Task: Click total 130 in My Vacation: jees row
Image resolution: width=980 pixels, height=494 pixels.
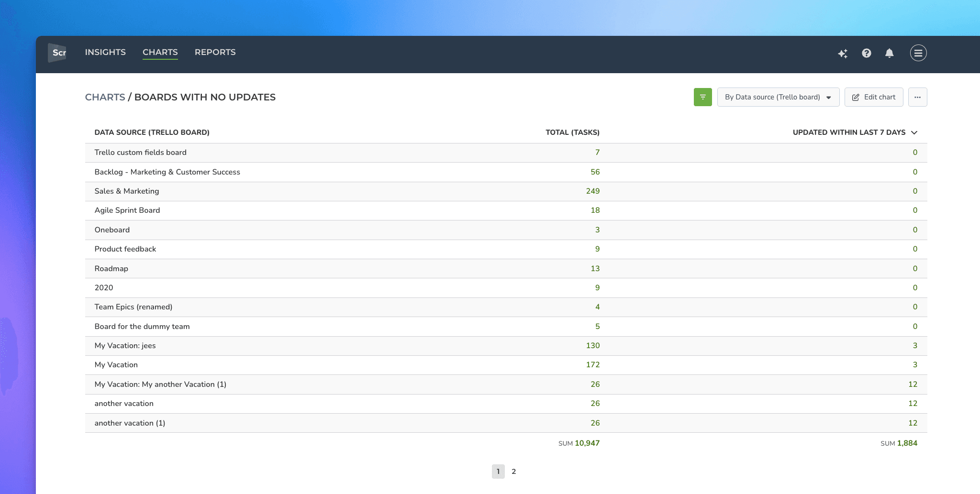Action: coord(592,346)
